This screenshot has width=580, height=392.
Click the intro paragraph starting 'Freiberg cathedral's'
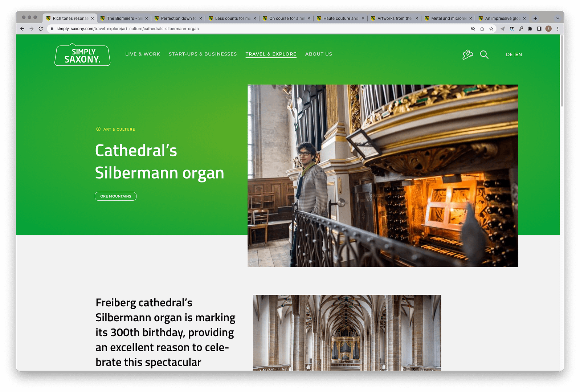pos(166,332)
